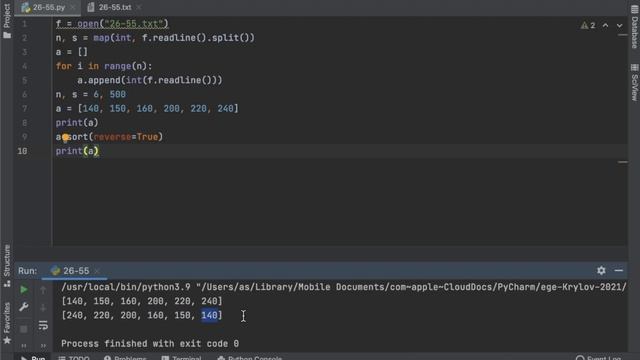Screen dimensions: 640x360
Task: Go to previous highlighted error arrow
Action: 605,25
